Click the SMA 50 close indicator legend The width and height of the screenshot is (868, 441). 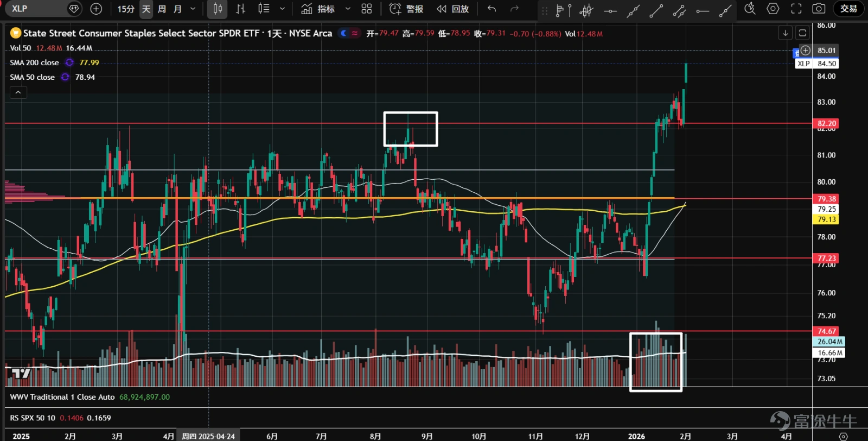point(32,77)
